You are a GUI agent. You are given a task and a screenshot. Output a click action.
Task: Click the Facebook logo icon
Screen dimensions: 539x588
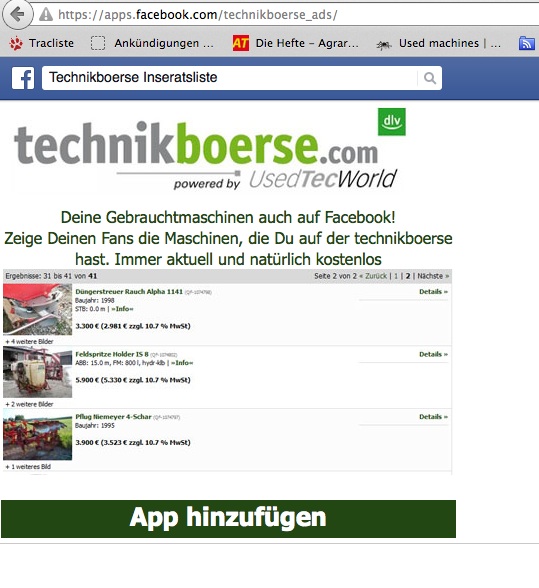pyautogui.click(x=23, y=78)
